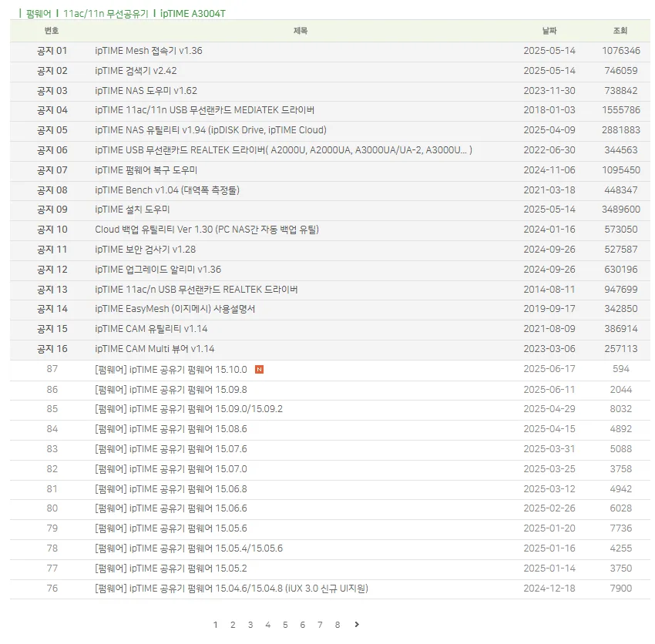655x644 pixels.
Task: Go to next pages with arrow icon
Action: tap(357, 625)
